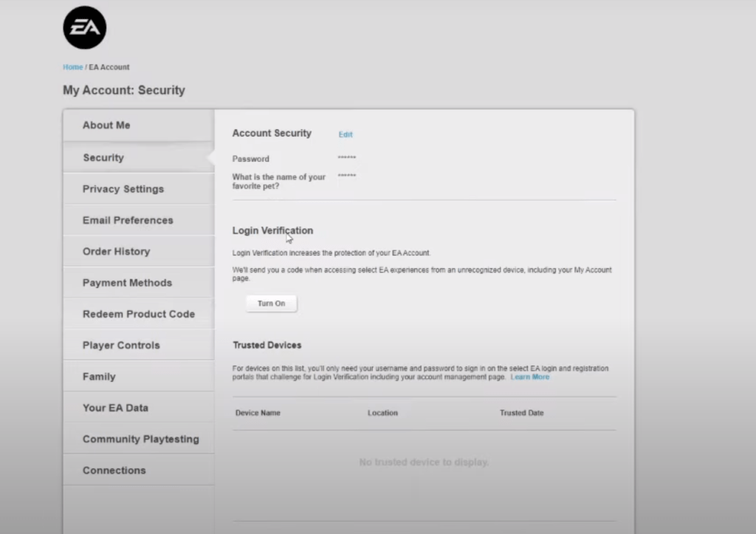
Task: View Your EA Data section
Action: click(x=138, y=408)
